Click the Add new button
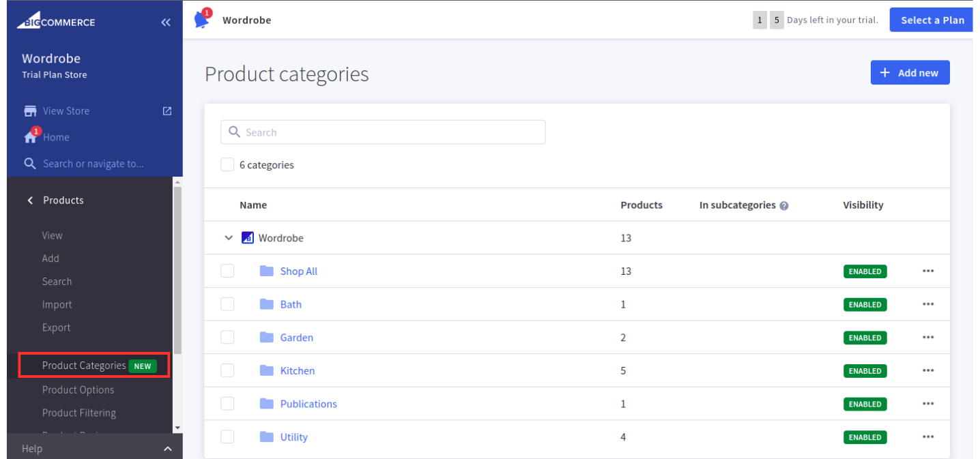The width and height of the screenshot is (980, 459). (x=910, y=73)
